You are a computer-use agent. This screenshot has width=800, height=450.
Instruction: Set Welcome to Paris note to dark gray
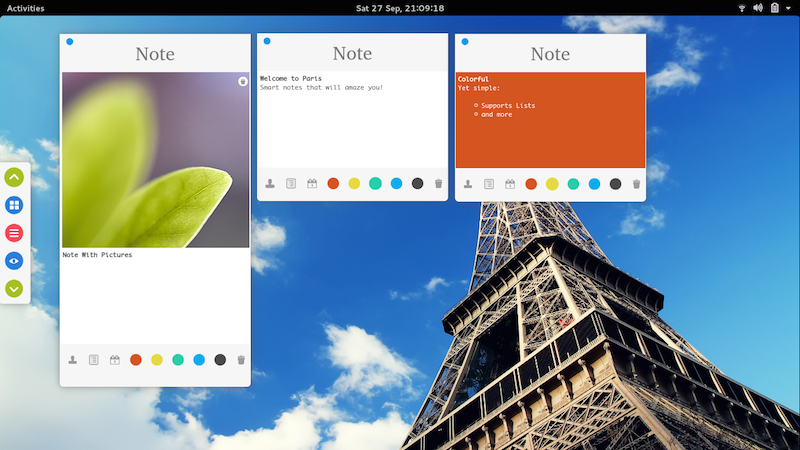pyautogui.click(x=417, y=183)
